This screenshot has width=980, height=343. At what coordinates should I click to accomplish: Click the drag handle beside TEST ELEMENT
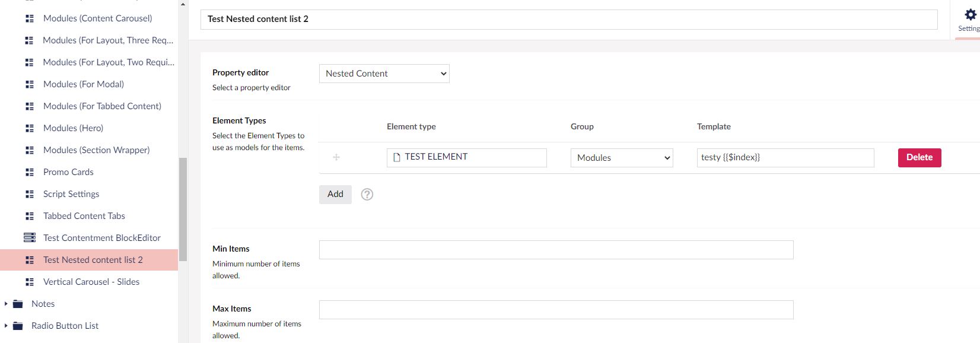pyautogui.click(x=336, y=157)
